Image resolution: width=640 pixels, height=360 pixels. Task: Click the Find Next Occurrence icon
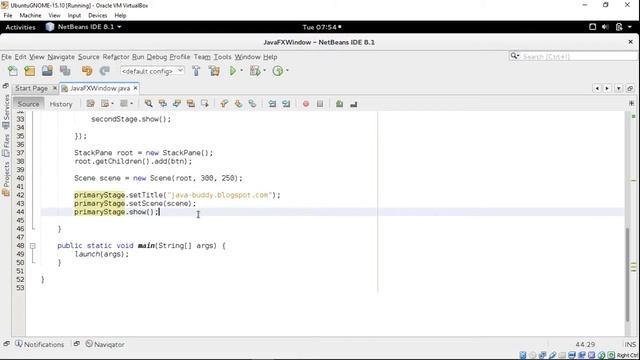(176, 104)
